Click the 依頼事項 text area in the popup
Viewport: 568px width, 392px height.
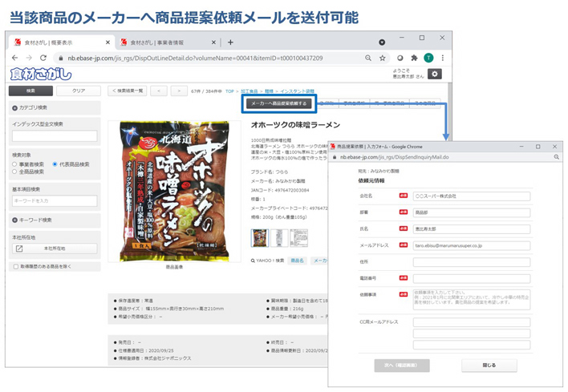(x=472, y=299)
